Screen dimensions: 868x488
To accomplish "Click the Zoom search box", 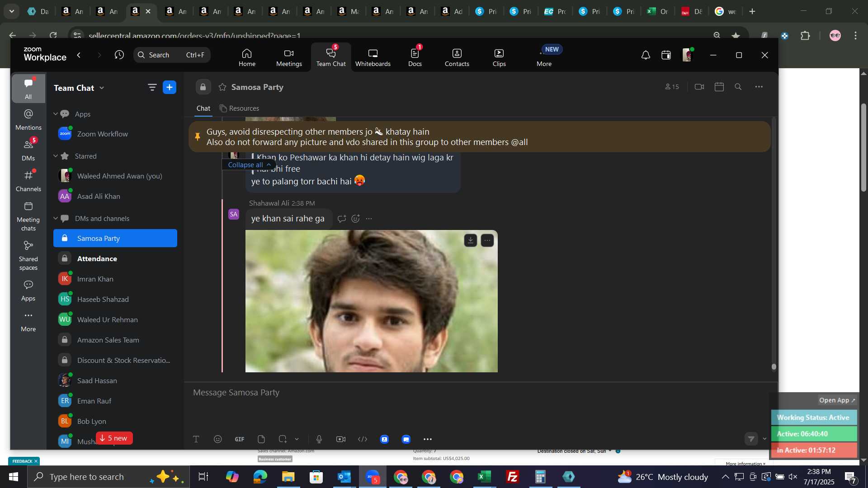I will point(172,55).
